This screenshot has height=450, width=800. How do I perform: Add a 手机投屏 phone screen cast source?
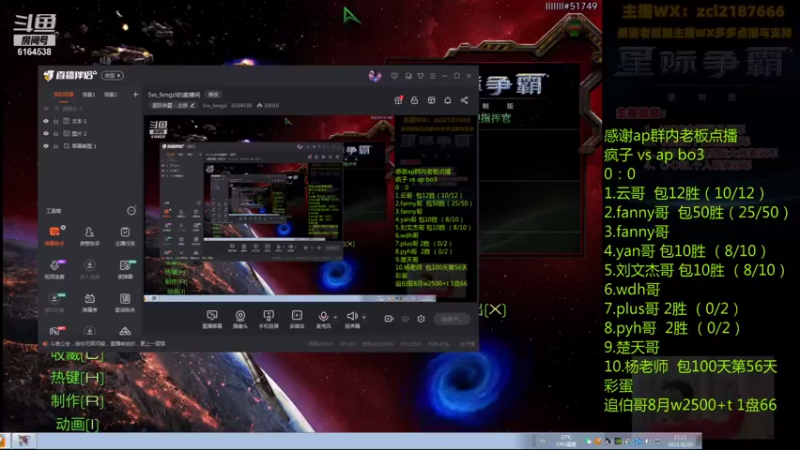tap(268, 319)
